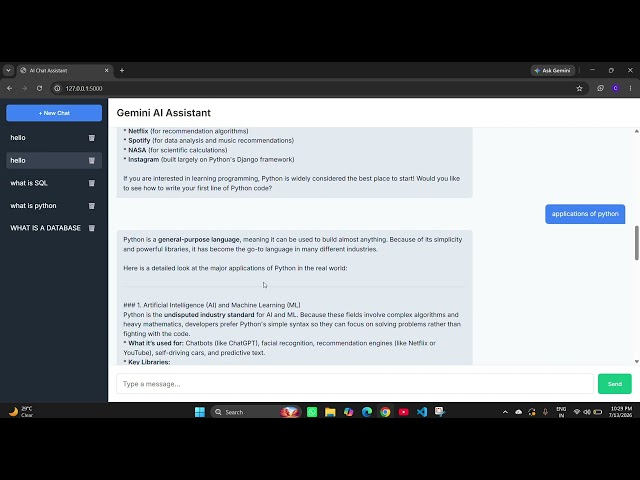640x480 pixels.
Task: Open the Snipping Tool taskbar icon
Action: (440, 412)
